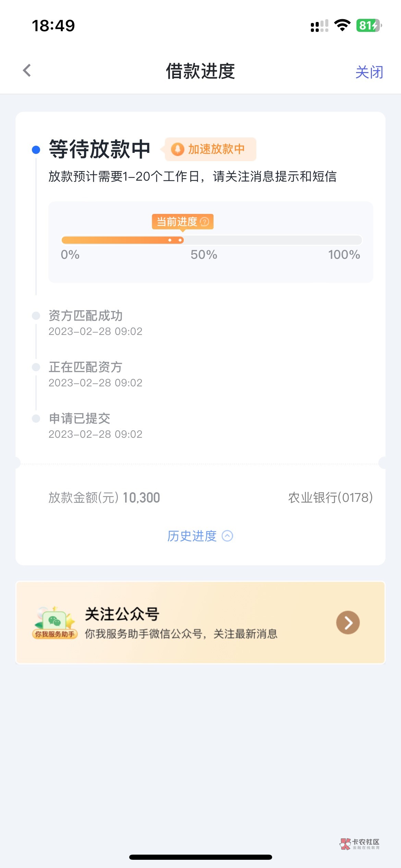Tap the back arrow icon
This screenshot has height=868, width=401.
(27, 71)
